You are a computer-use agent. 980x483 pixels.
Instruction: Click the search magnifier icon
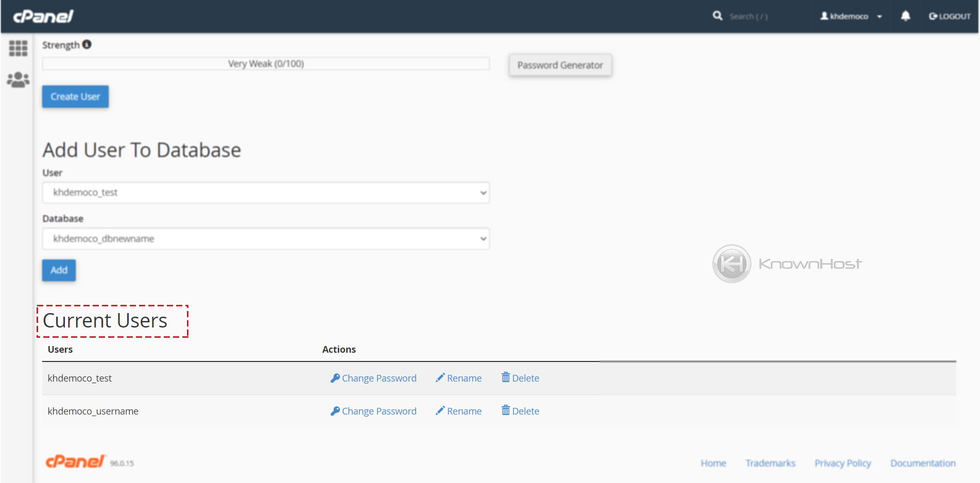click(717, 16)
